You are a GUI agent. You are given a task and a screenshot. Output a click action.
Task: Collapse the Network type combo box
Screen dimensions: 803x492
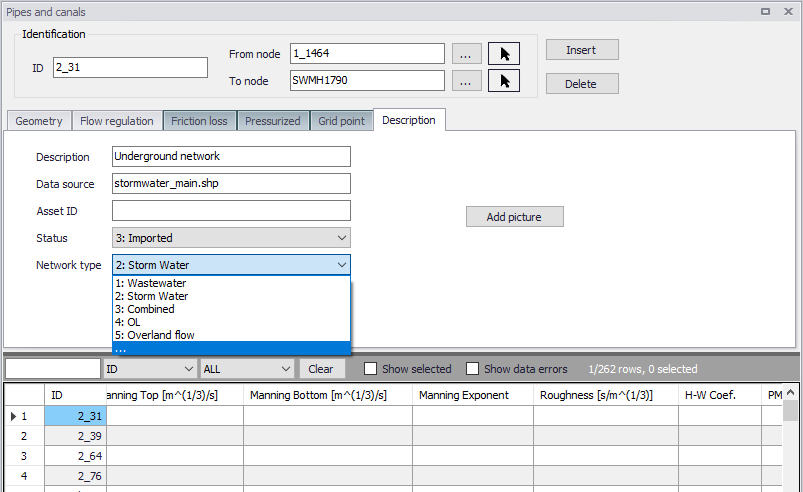point(231,265)
